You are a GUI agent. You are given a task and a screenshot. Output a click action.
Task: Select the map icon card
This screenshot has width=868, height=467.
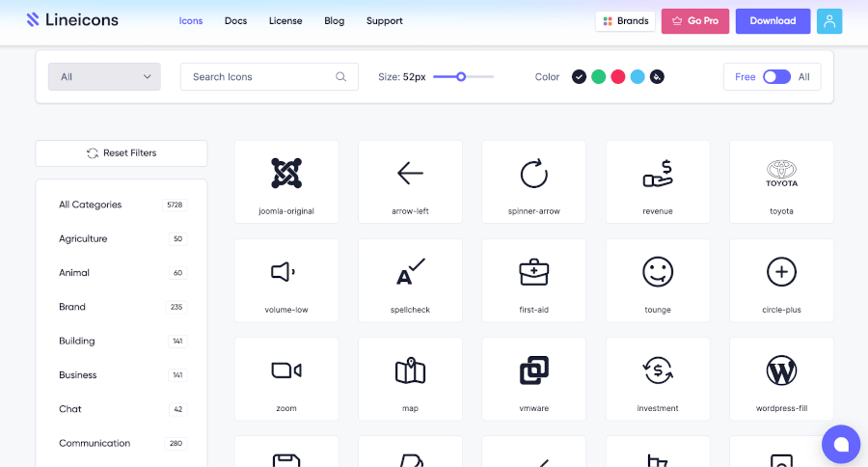point(410,379)
